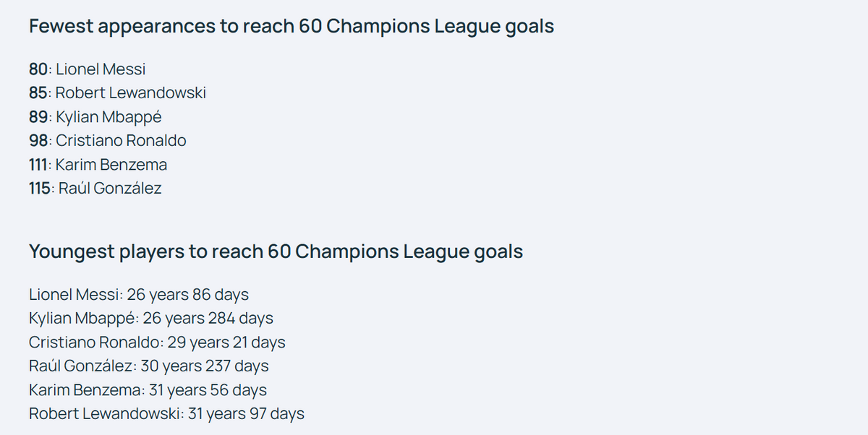Click the bold number 80
Screen dimensions: 868x435
click(x=38, y=69)
